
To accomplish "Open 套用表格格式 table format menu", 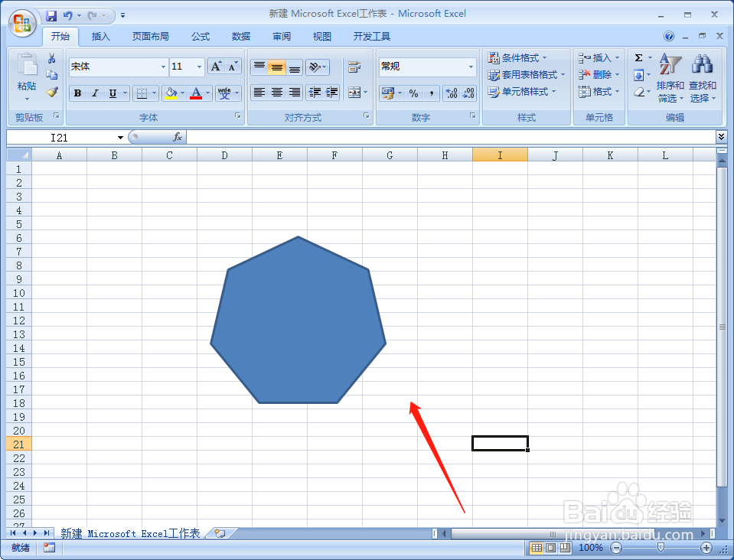I will click(x=527, y=75).
